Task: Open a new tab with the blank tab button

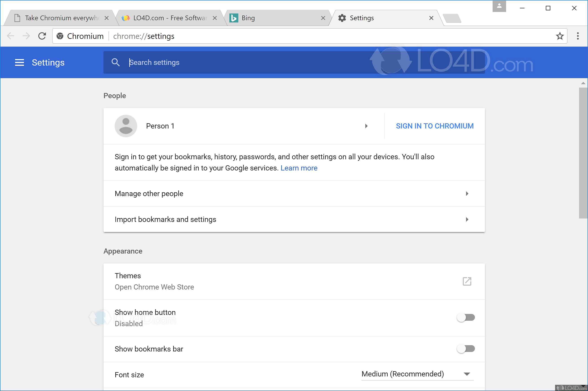Action: [x=452, y=18]
